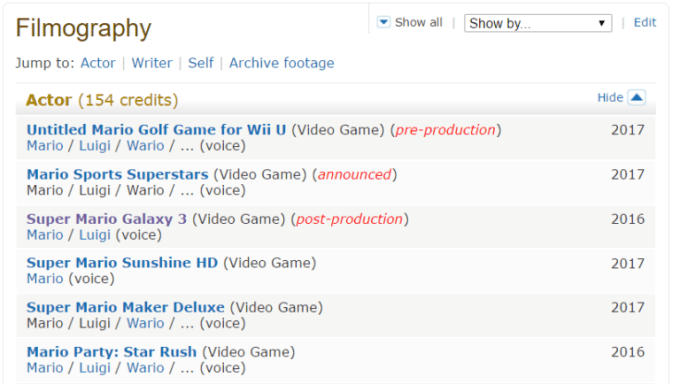Open Super Mario Galaxy 3 title
This screenshot has width=680, height=384.
[x=107, y=219]
